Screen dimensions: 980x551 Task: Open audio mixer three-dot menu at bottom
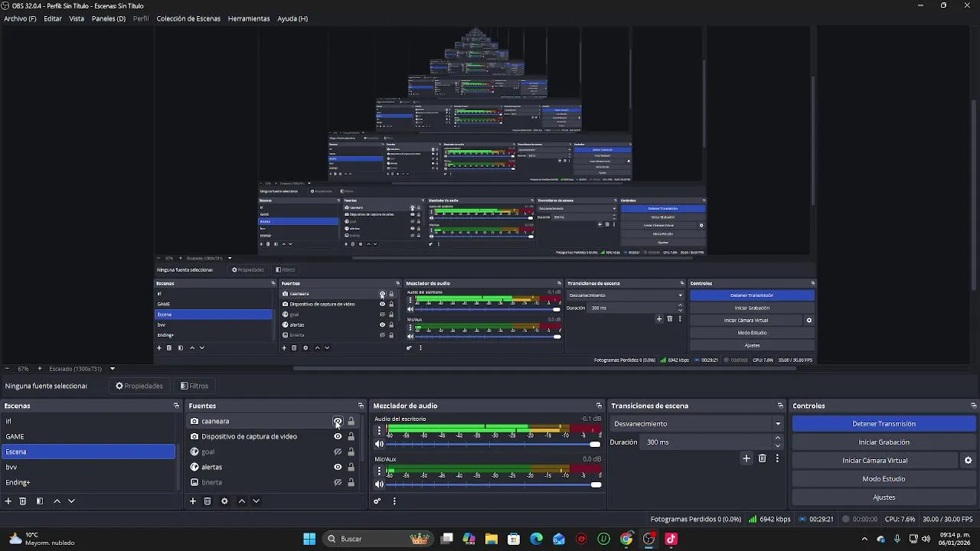(x=394, y=501)
